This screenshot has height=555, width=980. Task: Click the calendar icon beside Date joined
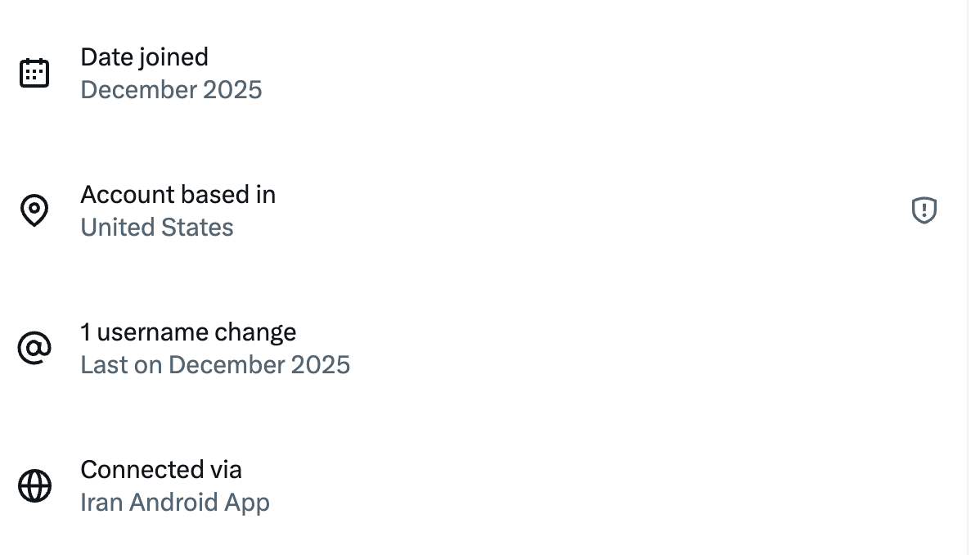click(34, 74)
